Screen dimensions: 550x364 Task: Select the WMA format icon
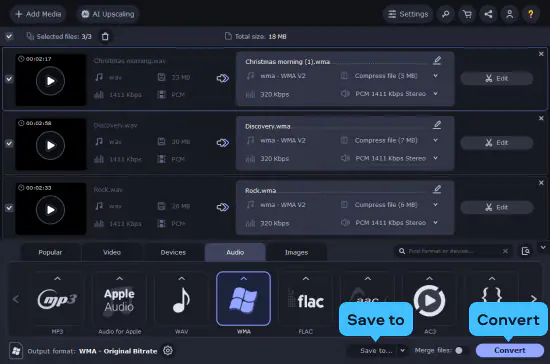(x=243, y=298)
